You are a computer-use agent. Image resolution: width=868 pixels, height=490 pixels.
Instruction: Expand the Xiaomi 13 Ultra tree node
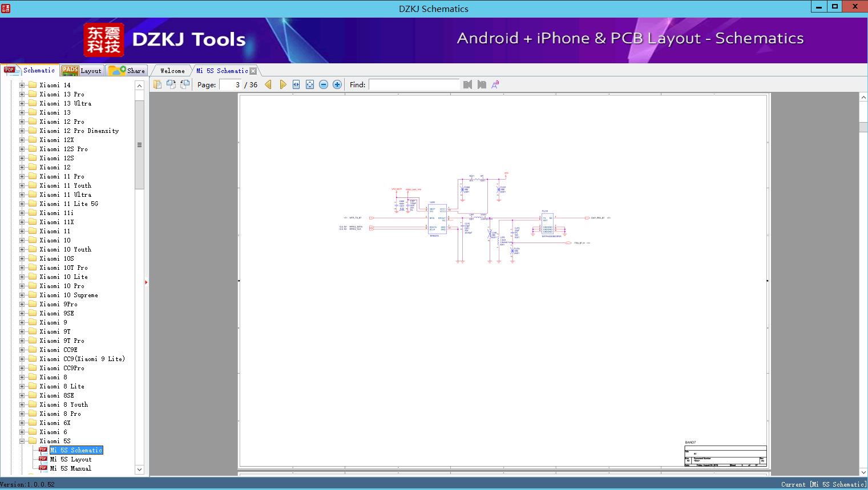22,103
